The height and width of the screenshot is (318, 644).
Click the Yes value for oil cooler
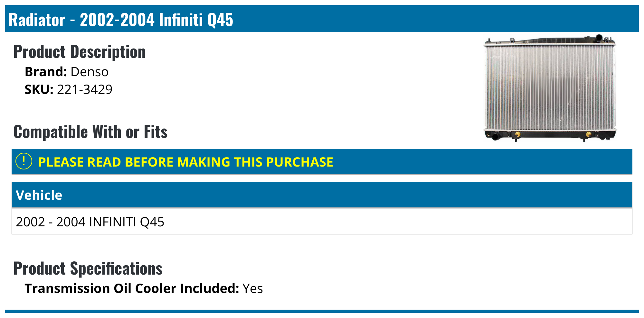(253, 288)
